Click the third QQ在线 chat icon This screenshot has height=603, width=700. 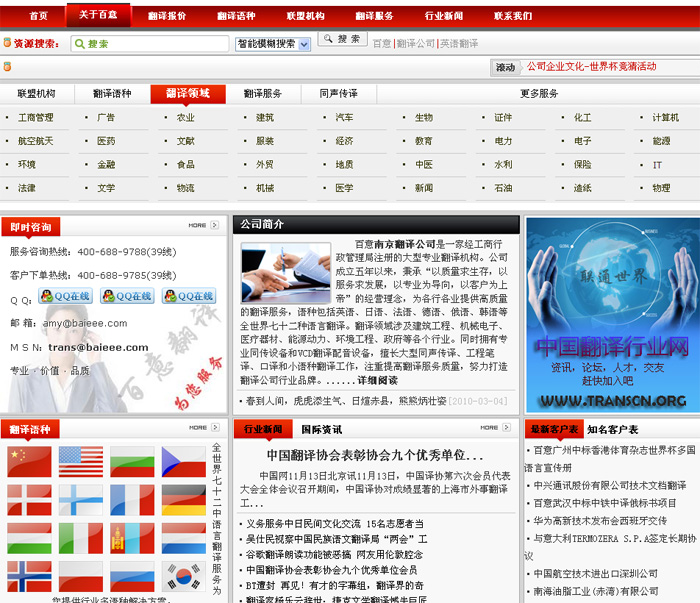point(189,296)
